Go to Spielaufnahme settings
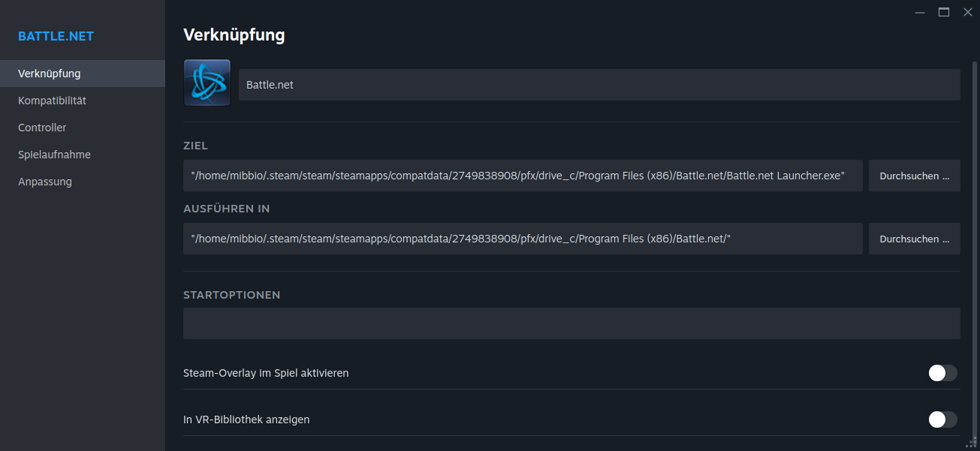 pyautogui.click(x=54, y=155)
